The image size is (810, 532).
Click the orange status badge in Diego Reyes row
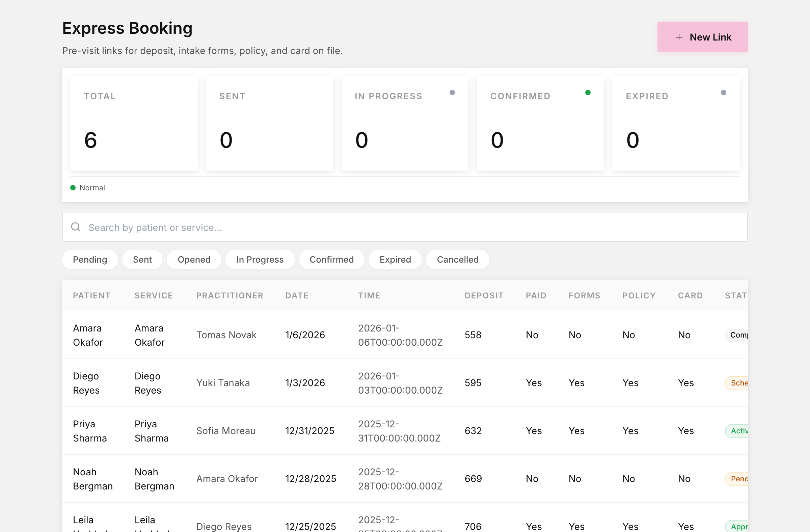point(737,383)
